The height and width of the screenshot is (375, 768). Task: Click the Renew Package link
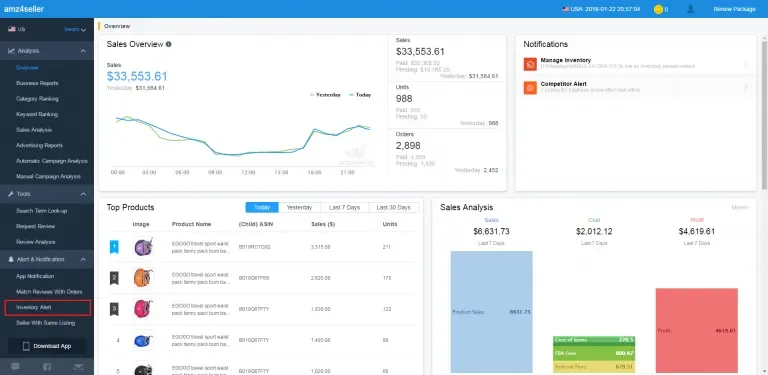[734, 9]
